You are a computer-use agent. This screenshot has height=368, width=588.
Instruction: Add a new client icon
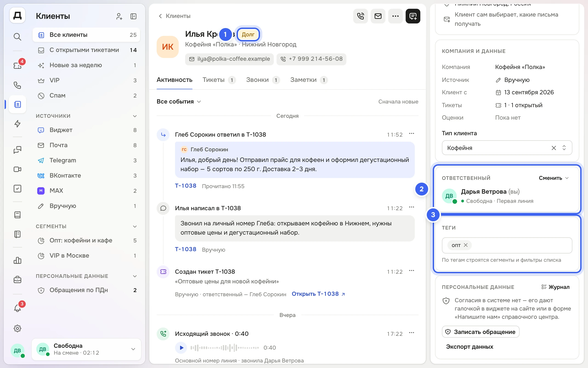tap(119, 16)
